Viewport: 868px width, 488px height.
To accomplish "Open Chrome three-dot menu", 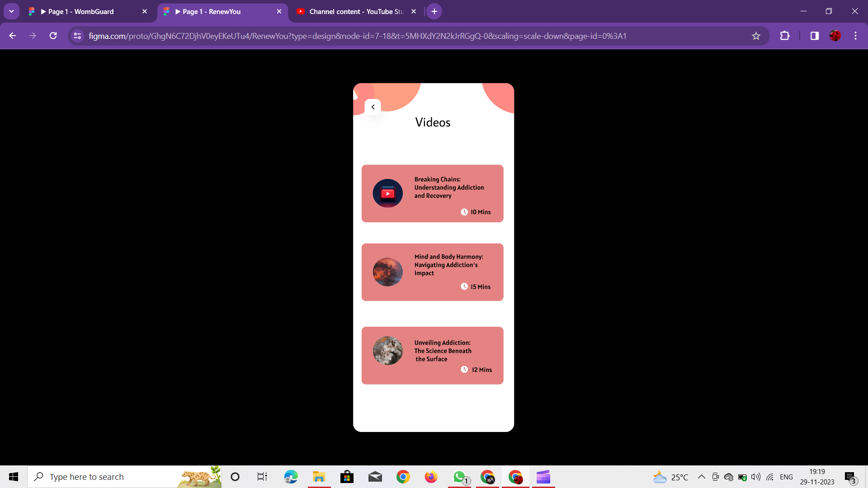I will tap(855, 36).
